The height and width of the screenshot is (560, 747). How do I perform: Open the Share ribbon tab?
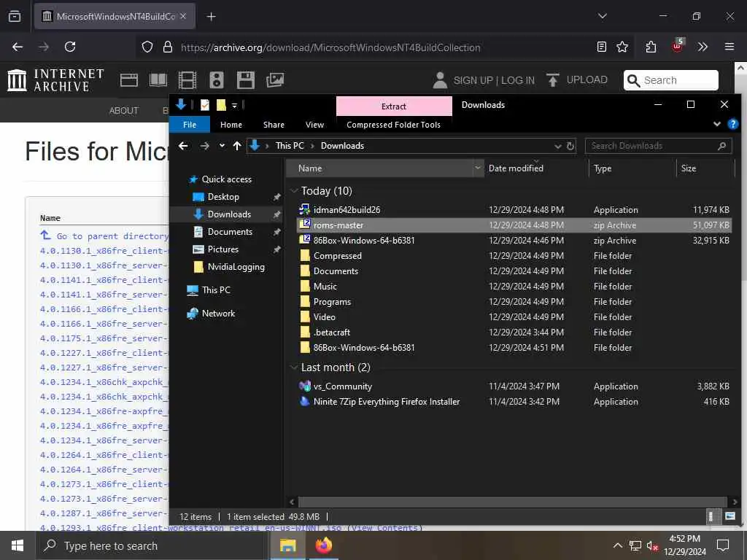pos(274,124)
